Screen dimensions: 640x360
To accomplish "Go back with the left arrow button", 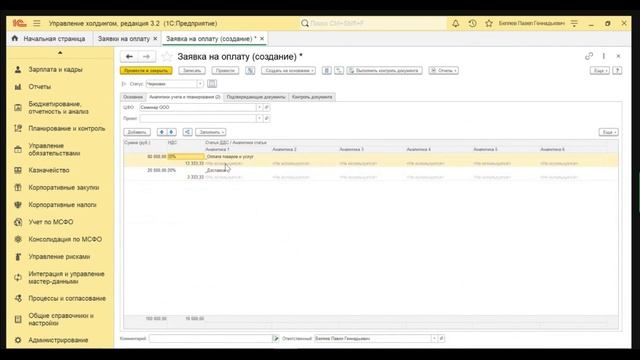I will coord(129,56).
